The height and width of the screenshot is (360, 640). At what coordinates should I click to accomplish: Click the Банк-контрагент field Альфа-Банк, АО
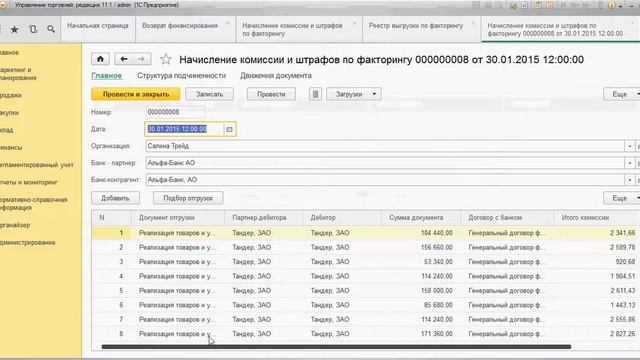385,180
